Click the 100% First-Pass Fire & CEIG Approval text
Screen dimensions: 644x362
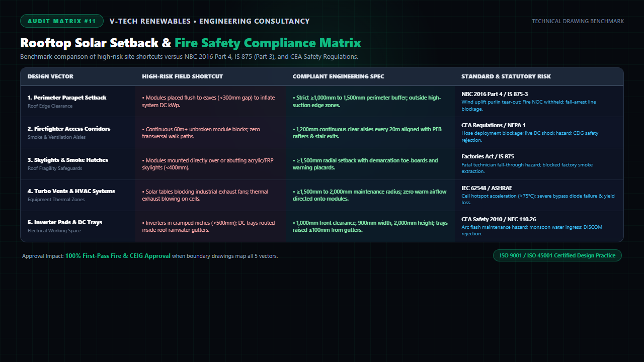[118, 256]
